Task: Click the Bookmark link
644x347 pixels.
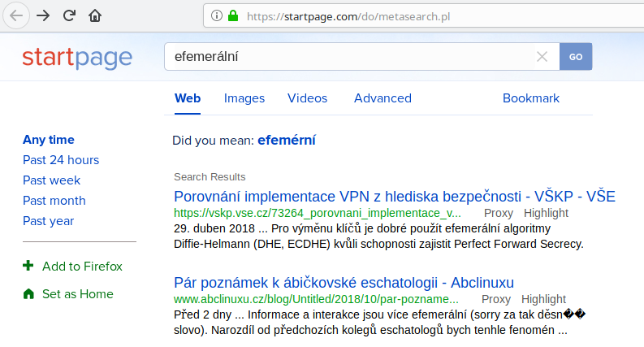Action: (x=530, y=98)
